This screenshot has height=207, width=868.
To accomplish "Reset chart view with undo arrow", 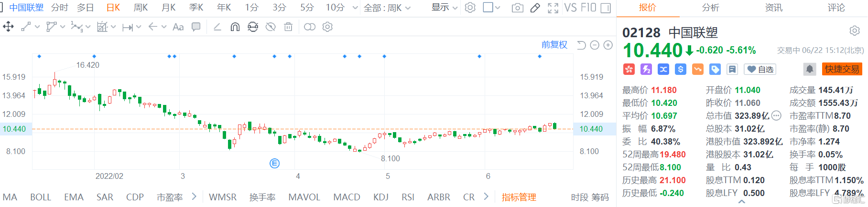I will (x=581, y=45).
